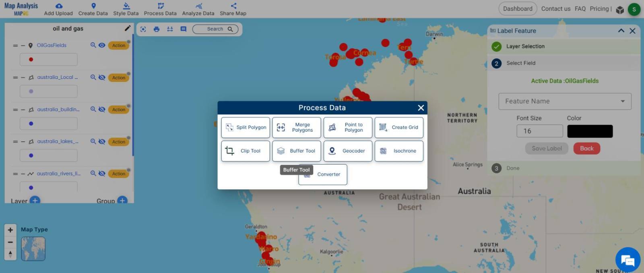This screenshot has width=644, height=273.
Task: Show the australia_Local layer
Action: [102, 77]
